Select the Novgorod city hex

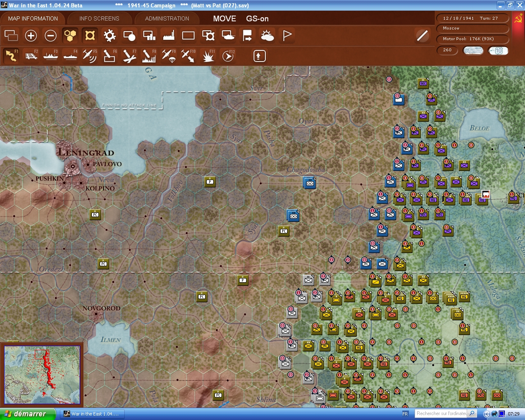[x=96, y=314]
